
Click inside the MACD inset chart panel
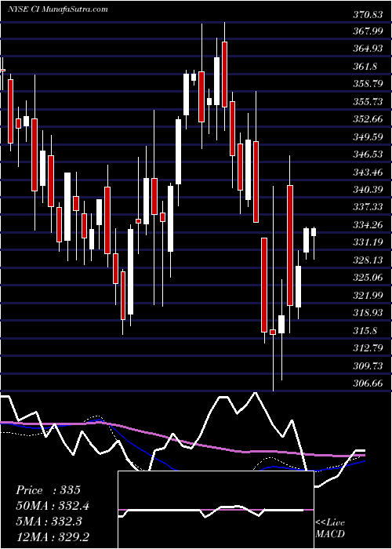(x=216, y=510)
